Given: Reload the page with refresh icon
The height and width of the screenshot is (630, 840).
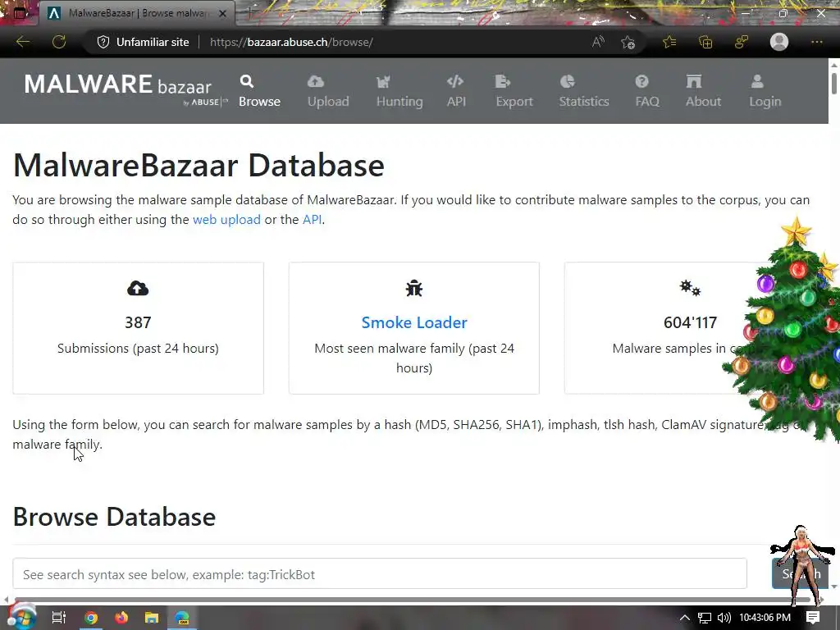Looking at the screenshot, I should click(x=59, y=42).
